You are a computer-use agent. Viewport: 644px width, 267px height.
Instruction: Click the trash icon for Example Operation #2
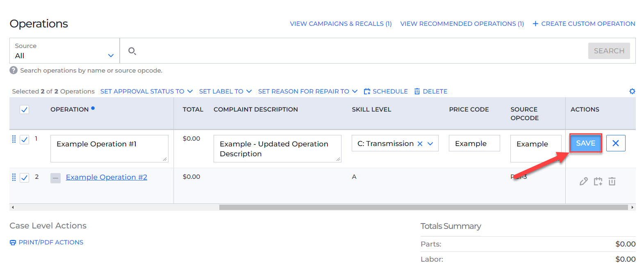(612, 181)
